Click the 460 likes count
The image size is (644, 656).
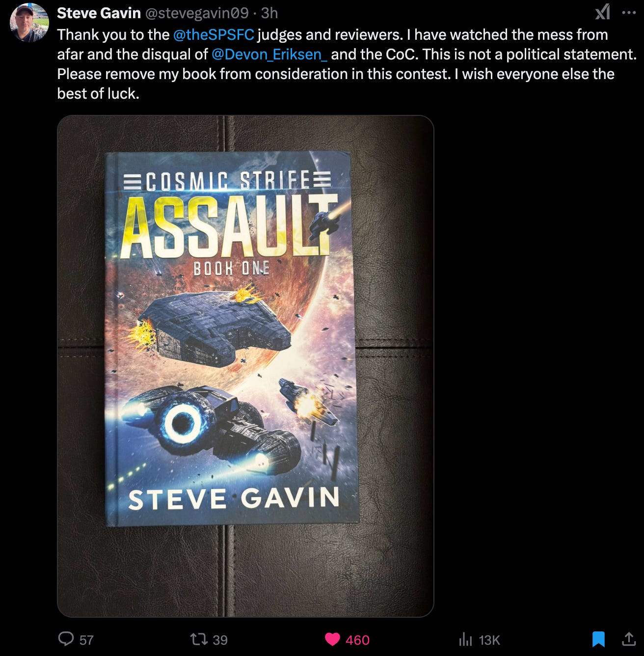coord(357,640)
